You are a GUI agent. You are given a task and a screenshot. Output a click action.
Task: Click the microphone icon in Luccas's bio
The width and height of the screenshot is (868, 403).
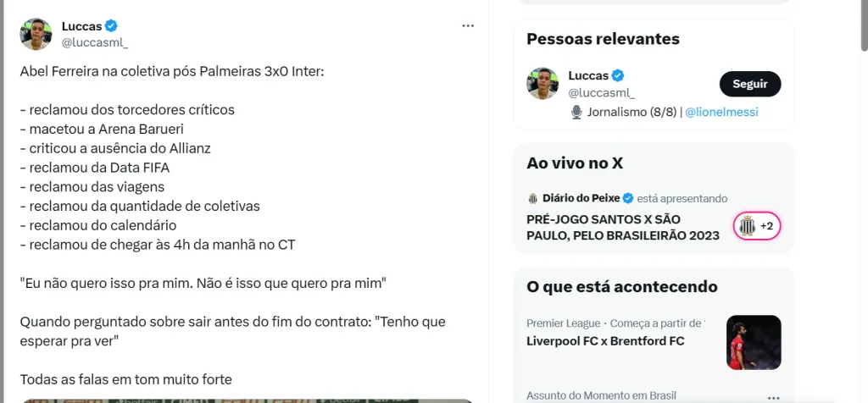(576, 112)
